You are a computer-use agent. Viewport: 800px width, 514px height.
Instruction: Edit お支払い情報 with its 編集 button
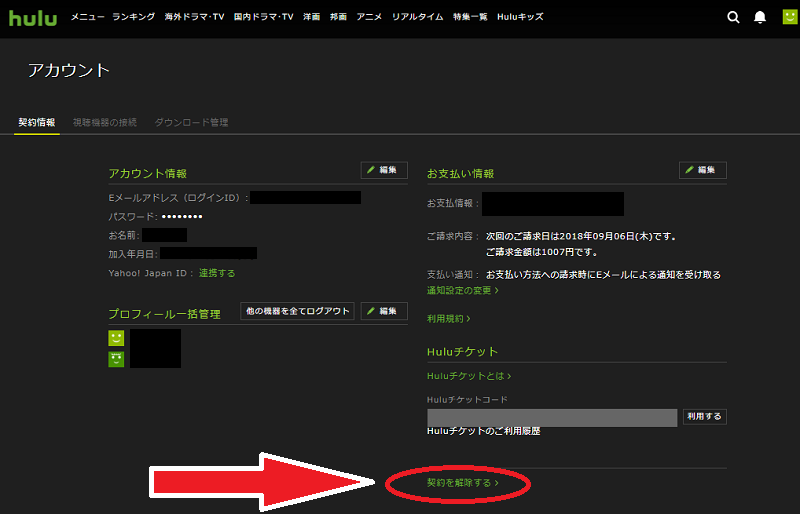pyautogui.click(x=703, y=170)
